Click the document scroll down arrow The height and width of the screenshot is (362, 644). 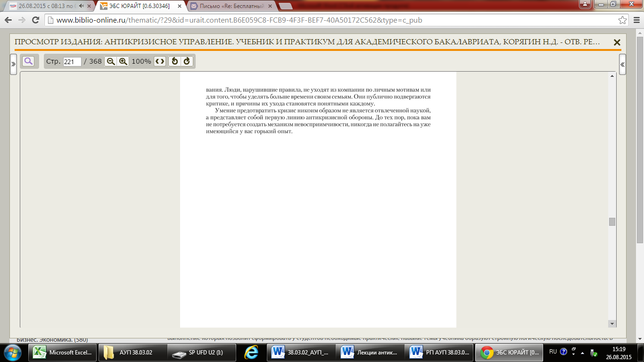(x=612, y=323)
